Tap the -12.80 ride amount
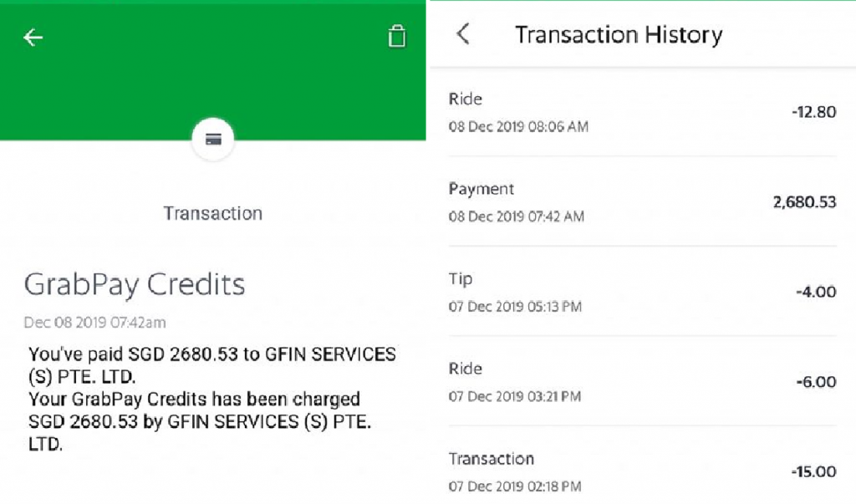 [x=813, y=112]
